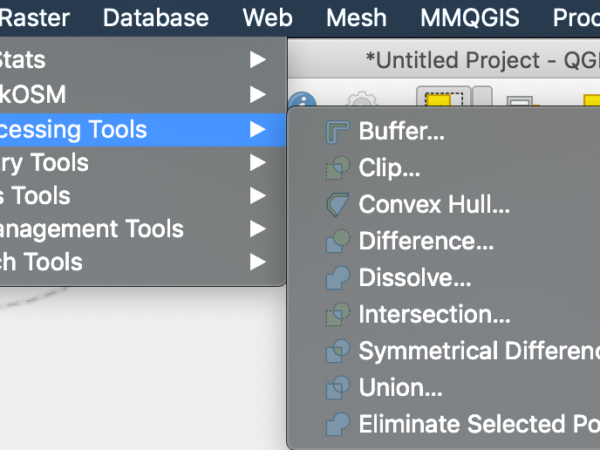The image size is (600, 450).
Task: Expand the Stats submenu arrow
Action: (x=258, y=60)
